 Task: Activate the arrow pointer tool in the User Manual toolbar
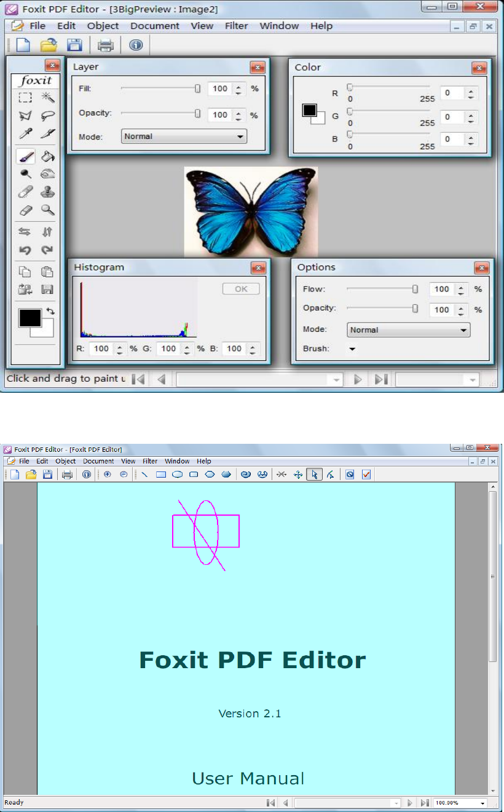[x=314, y=474]
